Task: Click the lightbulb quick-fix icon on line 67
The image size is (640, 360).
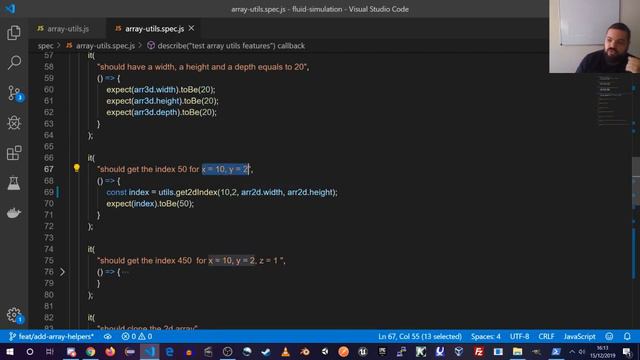Action: tap(76, 168)
